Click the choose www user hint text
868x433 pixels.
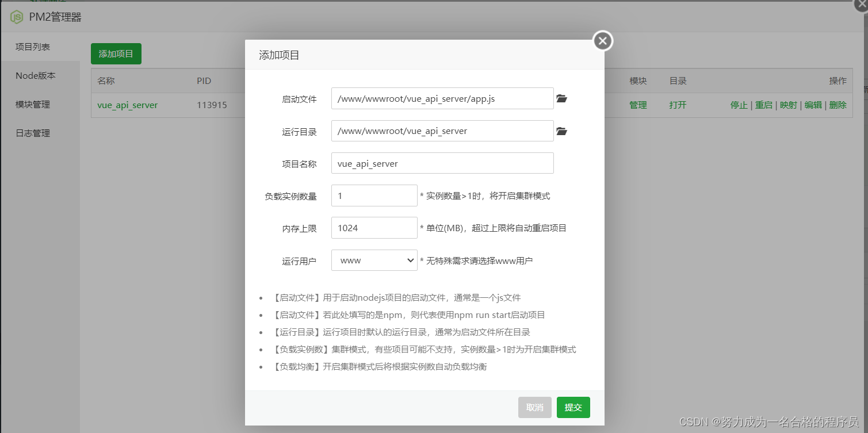point(476,260)
